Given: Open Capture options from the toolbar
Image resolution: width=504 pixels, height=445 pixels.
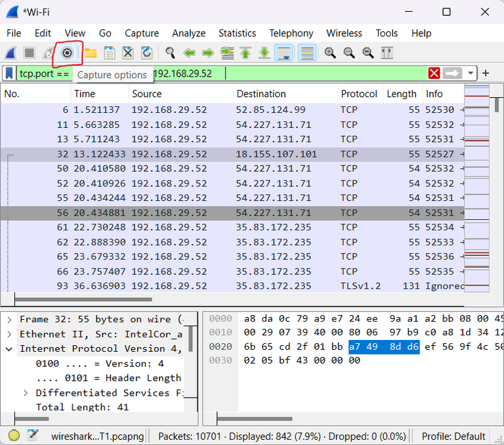Looking at the screenshot, I should pyautogui.click(x=67, y=53).
